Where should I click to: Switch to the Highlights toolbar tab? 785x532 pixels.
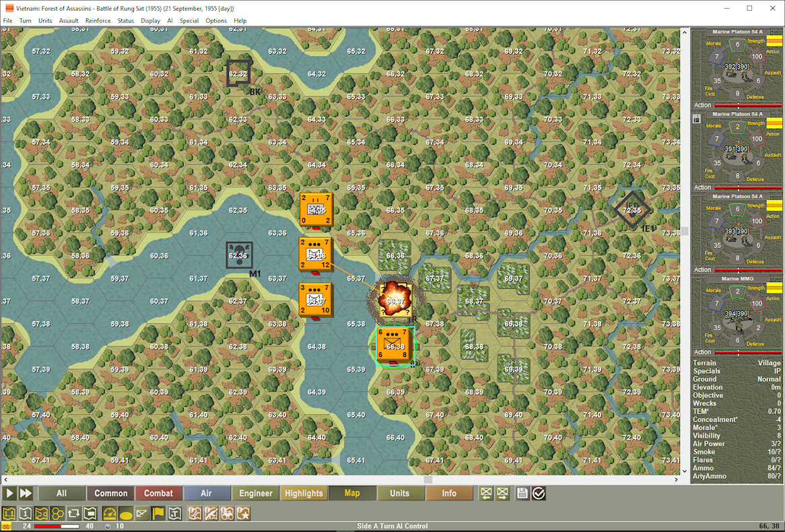(304, 494)
